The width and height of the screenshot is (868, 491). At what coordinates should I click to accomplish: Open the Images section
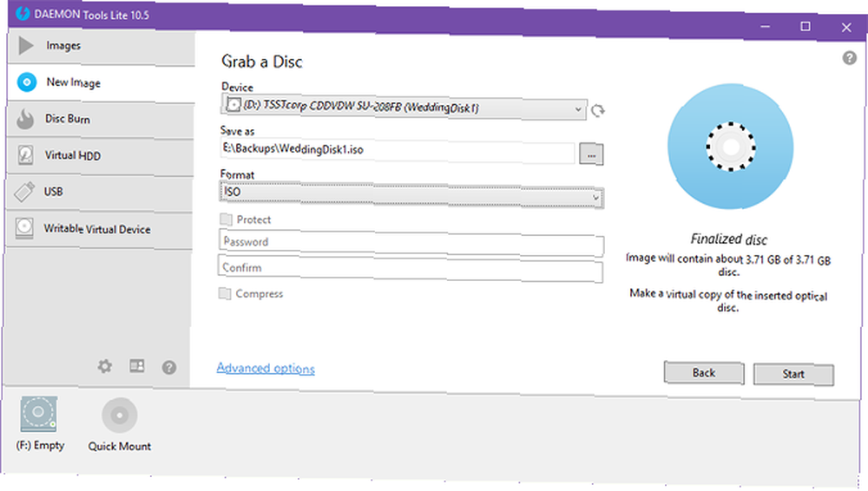click(101, 47)
